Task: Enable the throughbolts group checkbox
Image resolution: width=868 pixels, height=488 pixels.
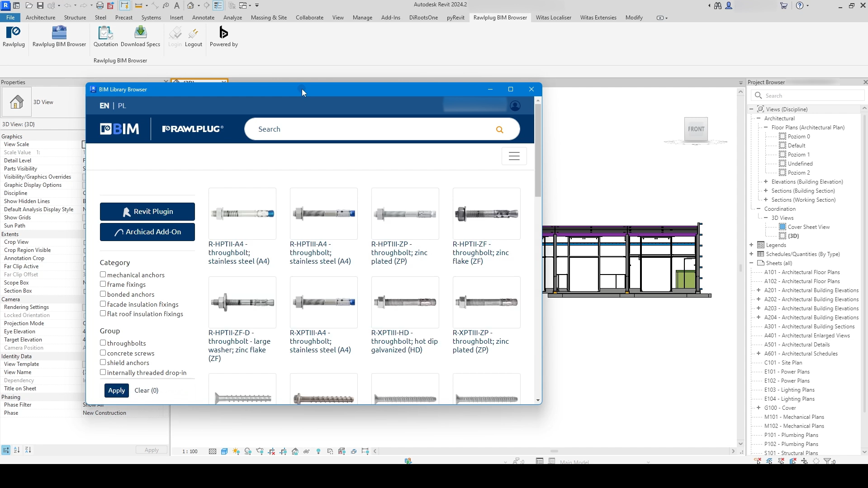Action: 103,343
